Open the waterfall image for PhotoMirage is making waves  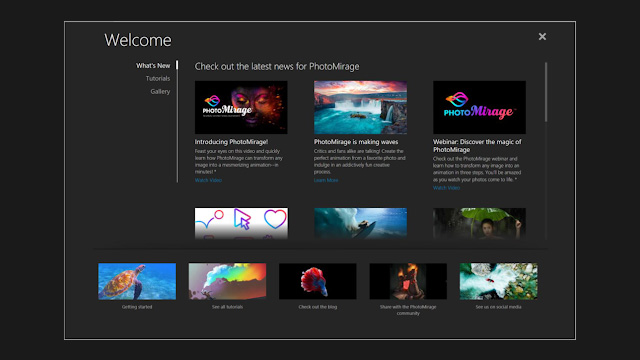coord(360,107)
